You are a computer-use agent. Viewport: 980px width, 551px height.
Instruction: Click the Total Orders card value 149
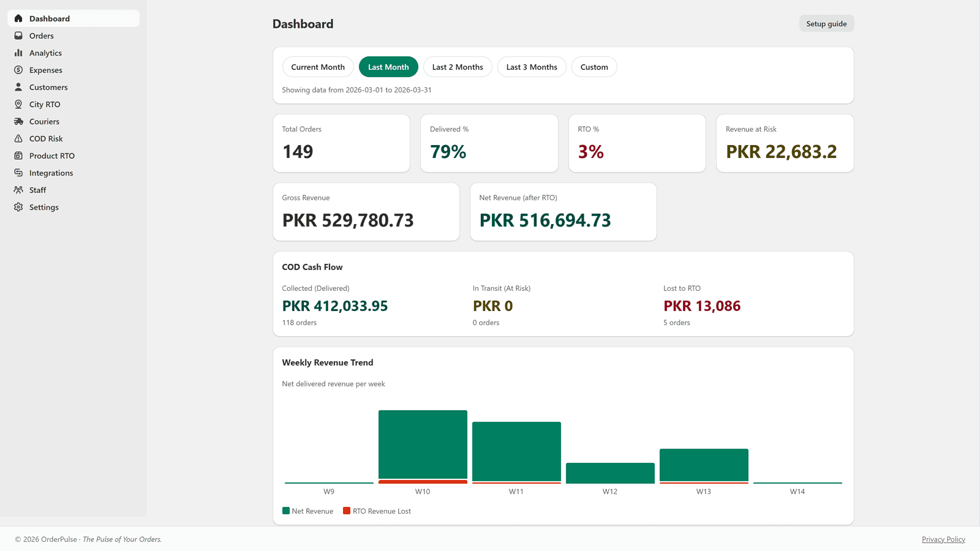298,151
